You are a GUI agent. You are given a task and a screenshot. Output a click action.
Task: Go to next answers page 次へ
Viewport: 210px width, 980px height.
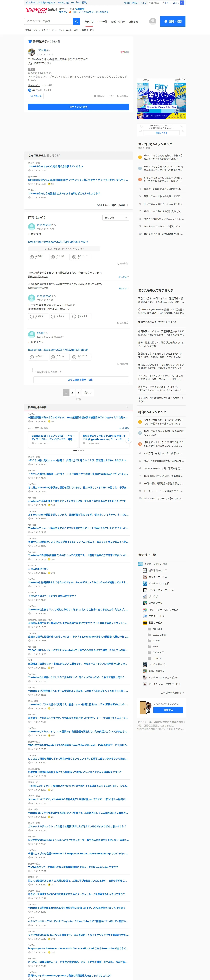(88, 393)
